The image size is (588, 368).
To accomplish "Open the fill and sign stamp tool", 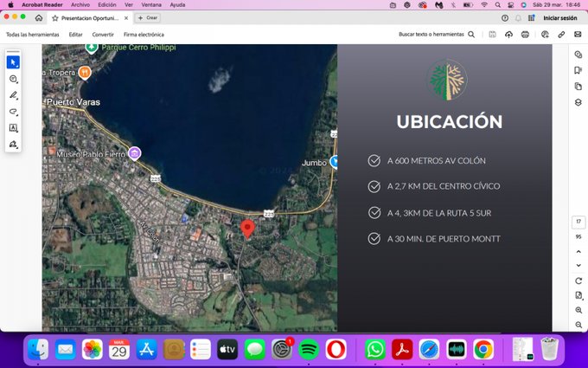I will 13,145.
